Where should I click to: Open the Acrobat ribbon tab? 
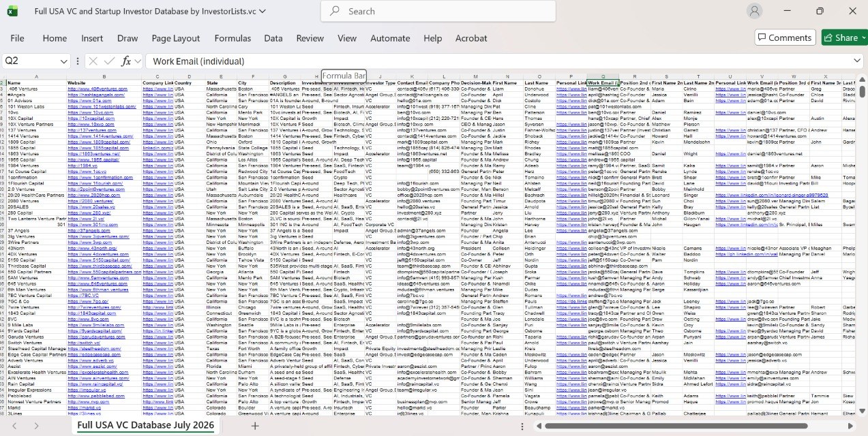tap(471, 38)
